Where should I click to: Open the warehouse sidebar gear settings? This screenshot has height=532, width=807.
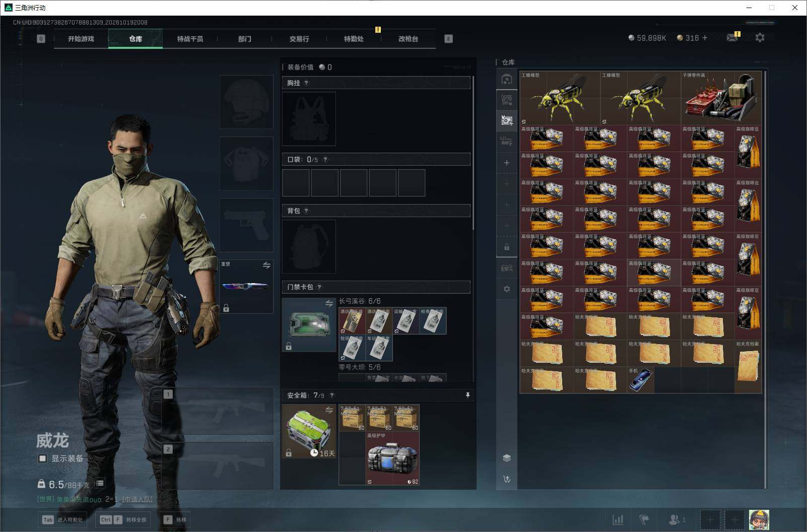507,289
